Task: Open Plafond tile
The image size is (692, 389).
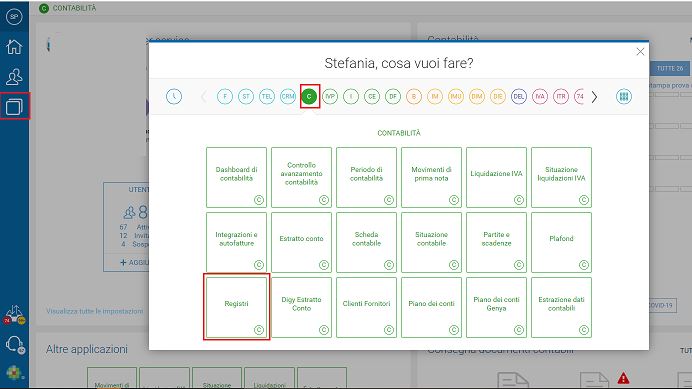Action: pyautogui.click(x=561, y=242)
